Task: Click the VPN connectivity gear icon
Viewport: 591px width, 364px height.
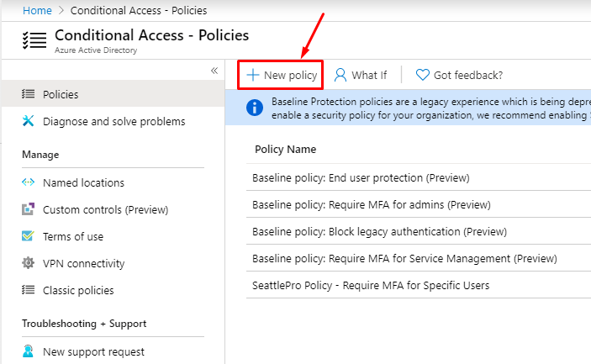Action: pos(28,263)
